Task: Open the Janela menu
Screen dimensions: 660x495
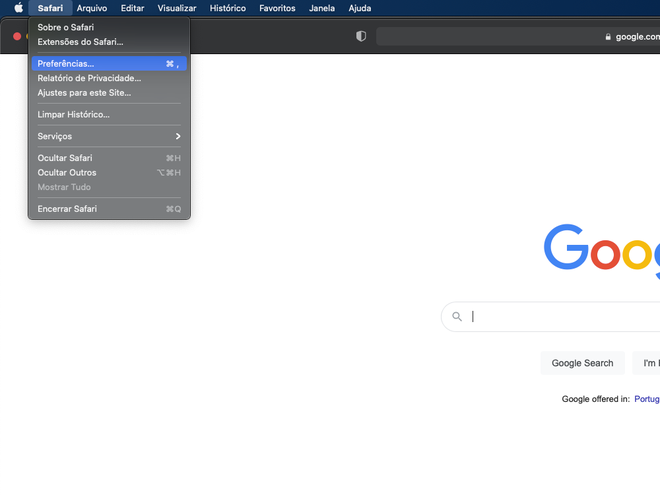Action: [x=322, y=8]
